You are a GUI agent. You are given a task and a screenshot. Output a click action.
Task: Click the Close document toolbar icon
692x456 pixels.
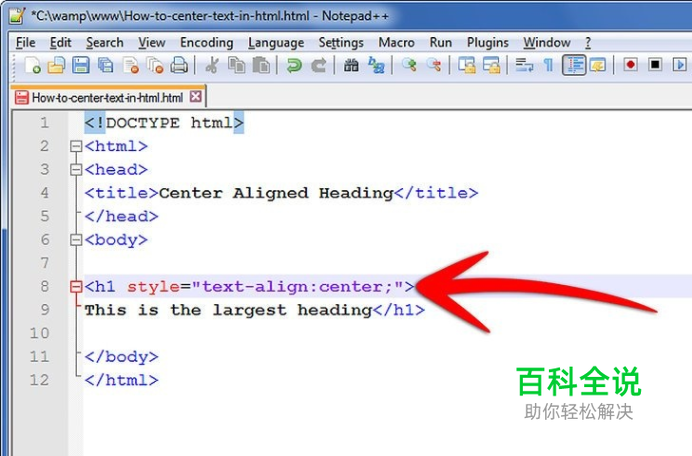[131, 66]
